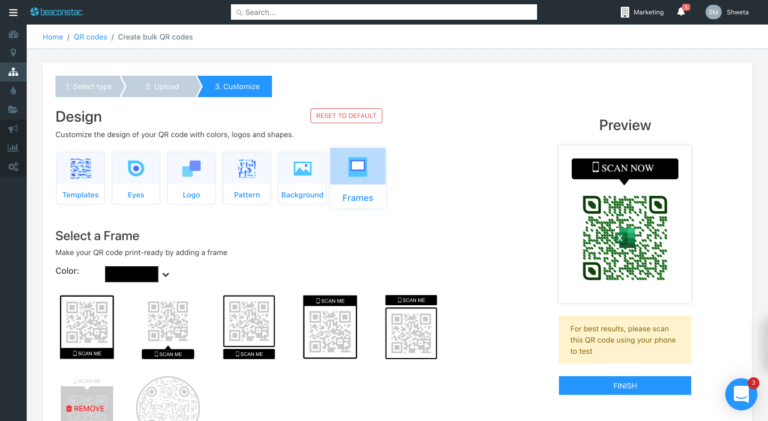Open the Shweta user account menu
The width and height of the screenshot is (768, 421).
pyautogui.click(x=727, y=12)
